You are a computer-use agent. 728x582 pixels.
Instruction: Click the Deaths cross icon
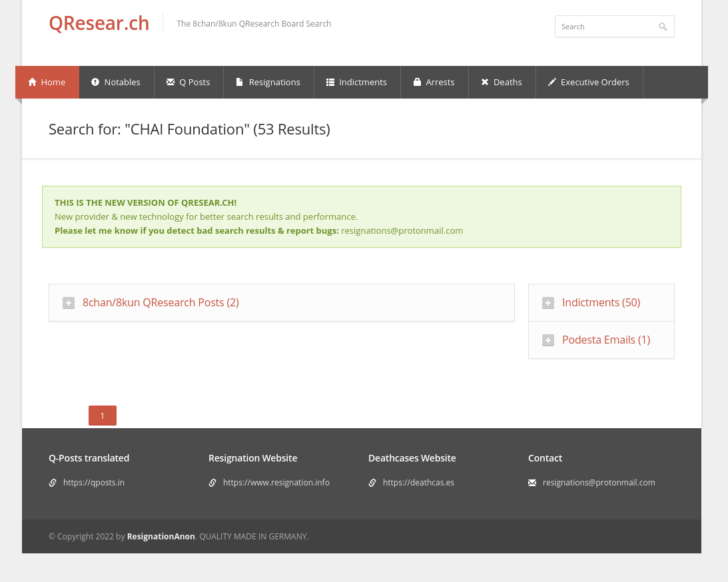(485, 82)
